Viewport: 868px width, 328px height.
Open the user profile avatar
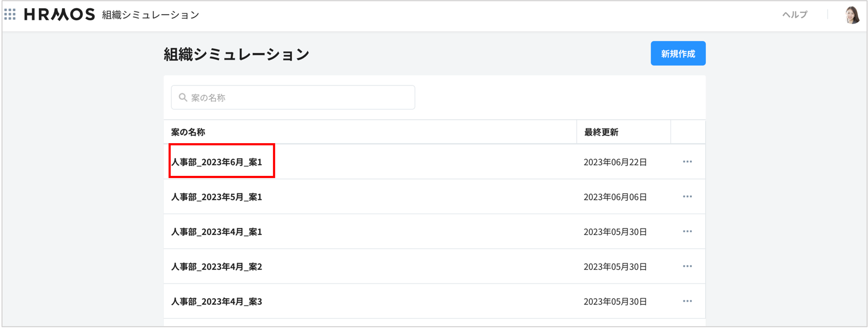coord(853,15)
